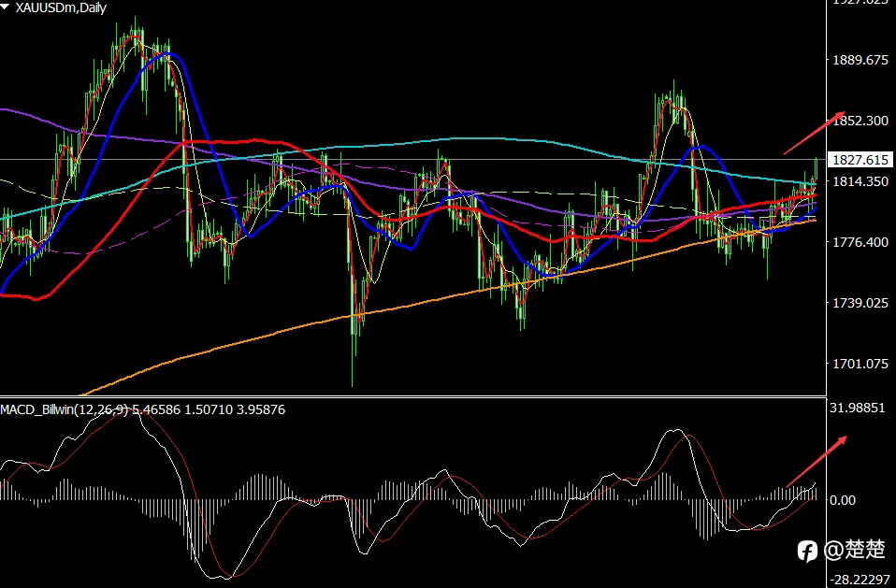The width and height of the screenshot is (896, 588).
Task: Click the 1701.075 price scale label
Action: pyautogui.click(x=860, y=364)
